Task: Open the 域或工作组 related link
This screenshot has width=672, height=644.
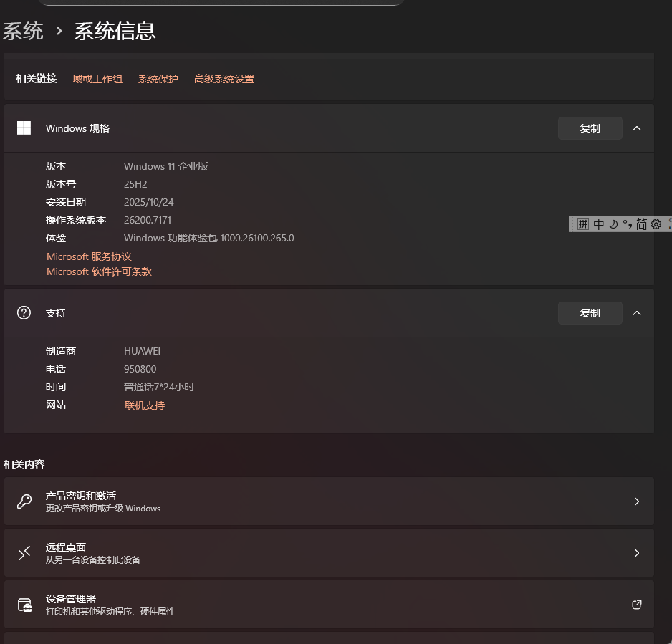Action: [97, 79]
